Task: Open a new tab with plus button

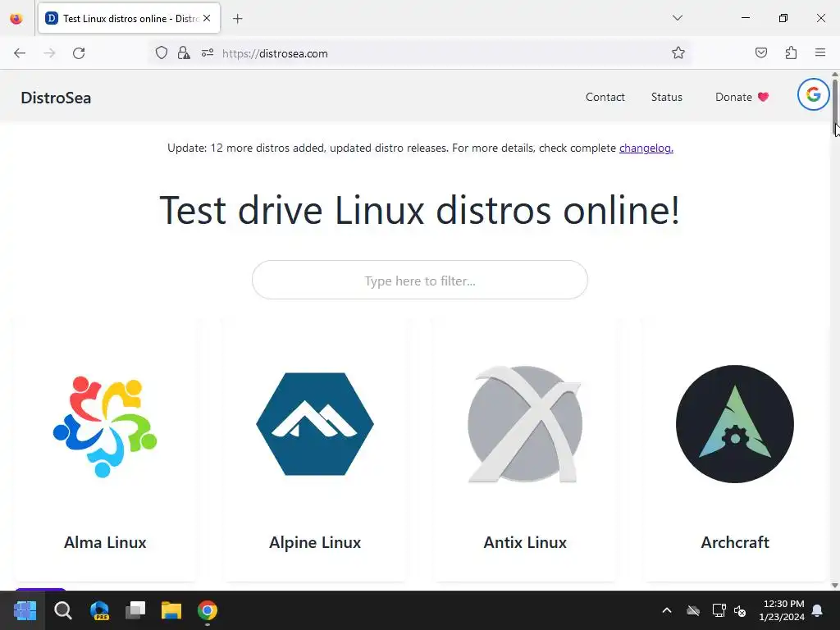Action: (237, 19)
